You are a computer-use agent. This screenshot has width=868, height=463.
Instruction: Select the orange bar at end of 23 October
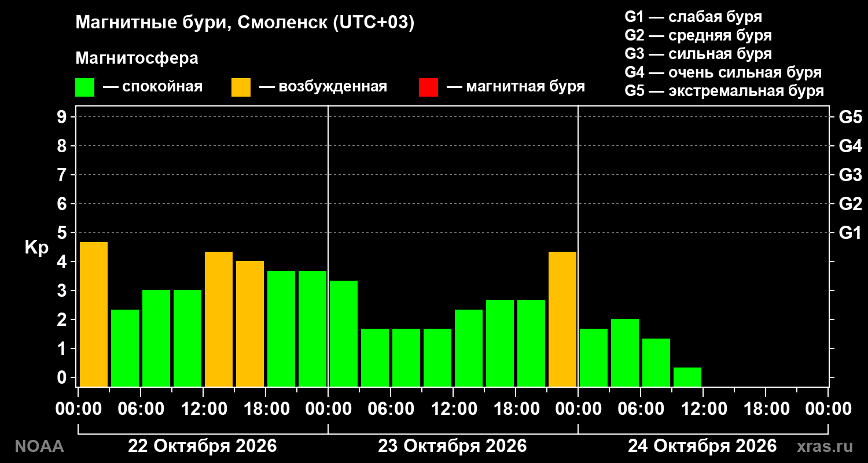coord(562,319)
